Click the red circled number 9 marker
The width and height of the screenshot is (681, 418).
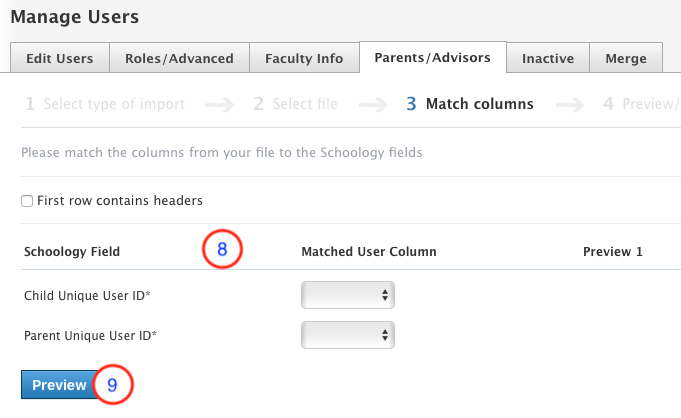point(113,385)
